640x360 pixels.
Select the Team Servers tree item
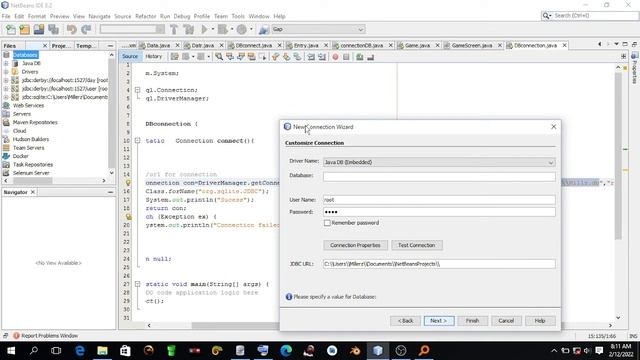(28, 148)
